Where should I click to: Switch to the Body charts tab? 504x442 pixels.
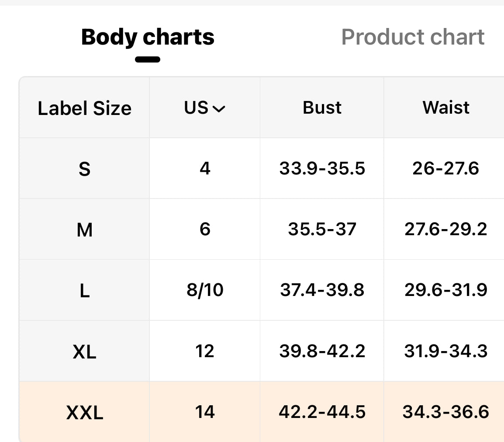pyautogui.click(x=148, y=37)
